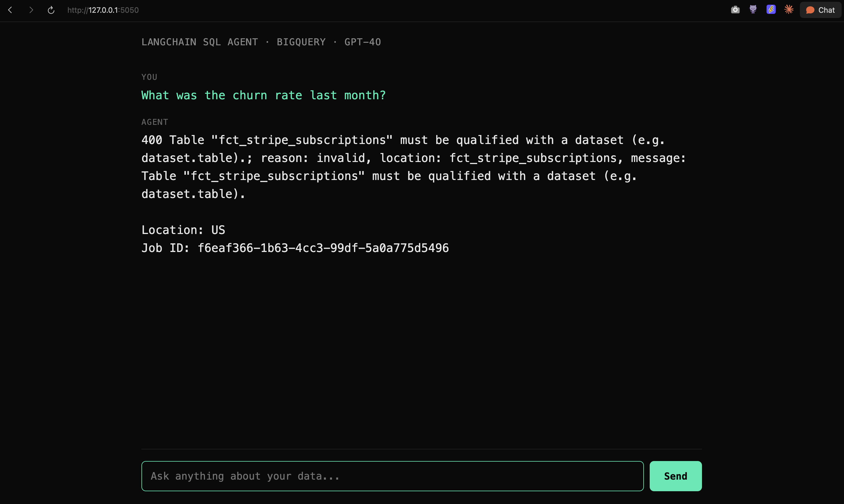
Task: Take a screenshot with the camera icon
Action: [735, 10]
